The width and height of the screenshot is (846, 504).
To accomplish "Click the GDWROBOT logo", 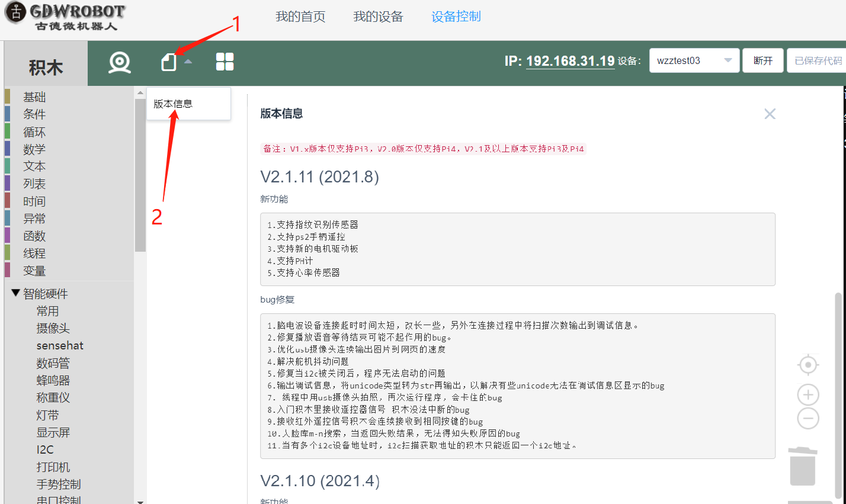I will tap(65, 16).
